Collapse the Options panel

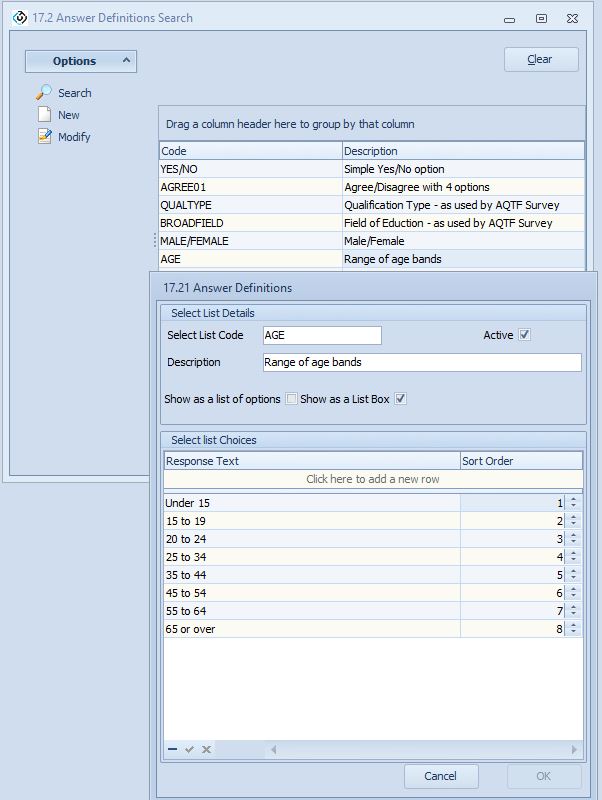[126, 61]
